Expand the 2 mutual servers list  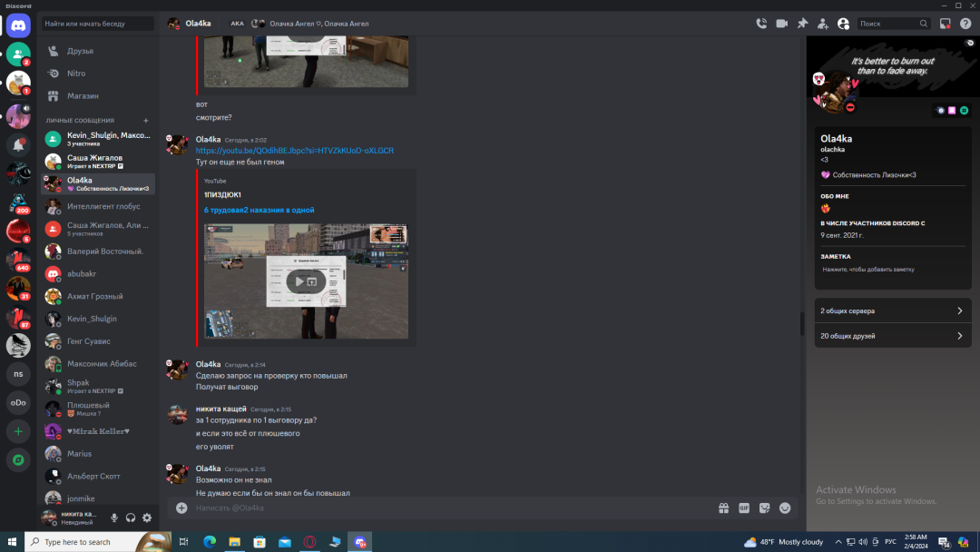[893, 310]
